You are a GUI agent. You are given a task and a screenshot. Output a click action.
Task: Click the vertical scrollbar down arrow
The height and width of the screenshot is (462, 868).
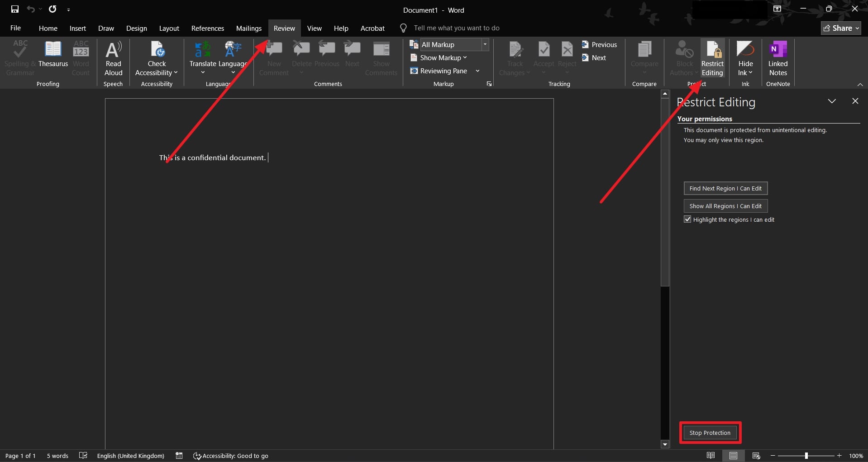(665, 444)
